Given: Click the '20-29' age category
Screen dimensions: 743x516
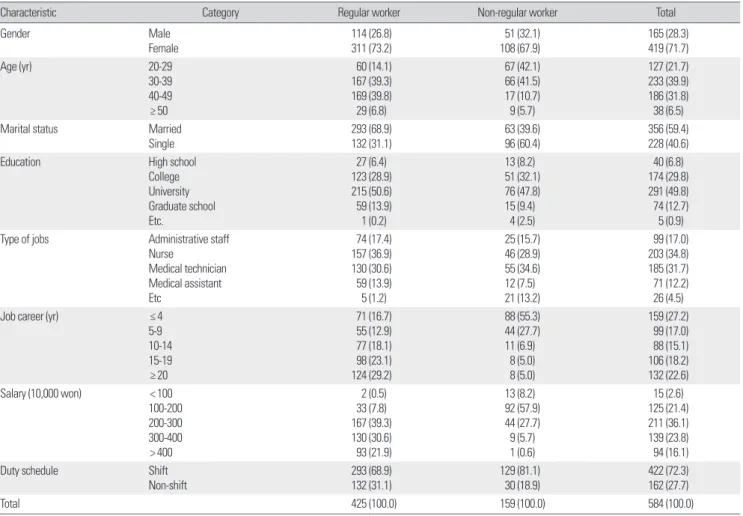Looking at the screenshot, I should point(160,66).
